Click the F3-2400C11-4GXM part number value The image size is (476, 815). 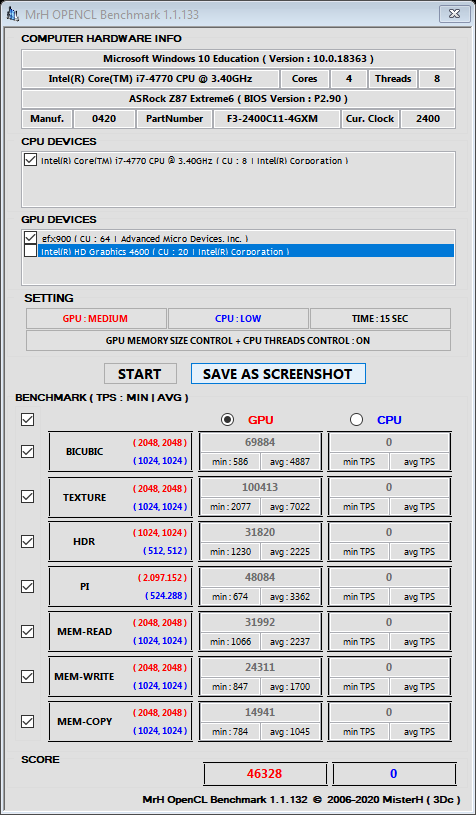[x=276, y=119]
